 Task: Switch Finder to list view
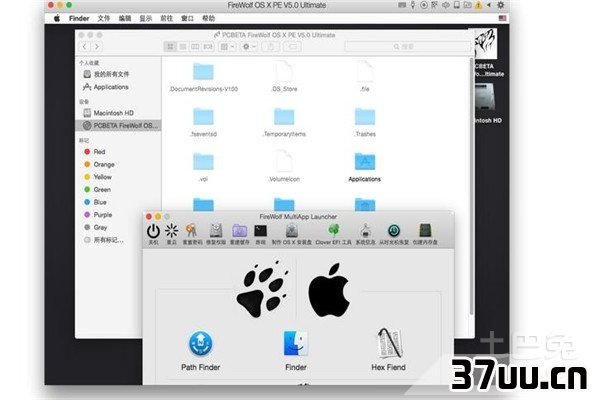point(183,47)
